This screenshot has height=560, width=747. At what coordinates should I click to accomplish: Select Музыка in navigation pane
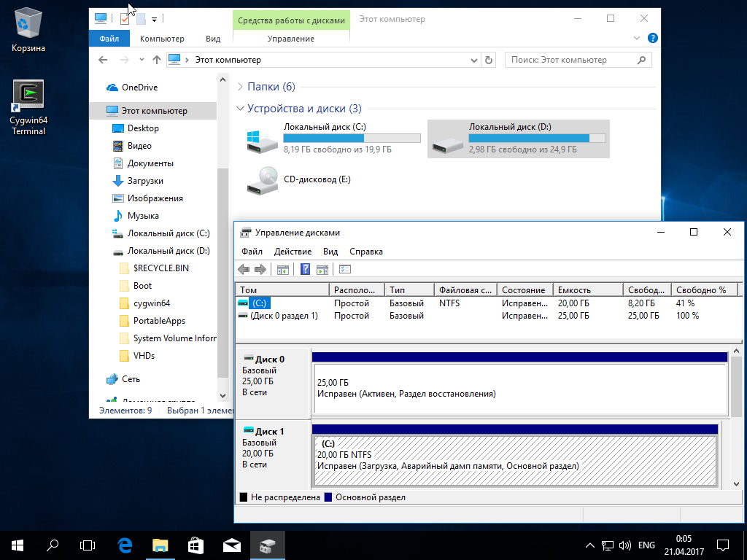coord(143,216)
